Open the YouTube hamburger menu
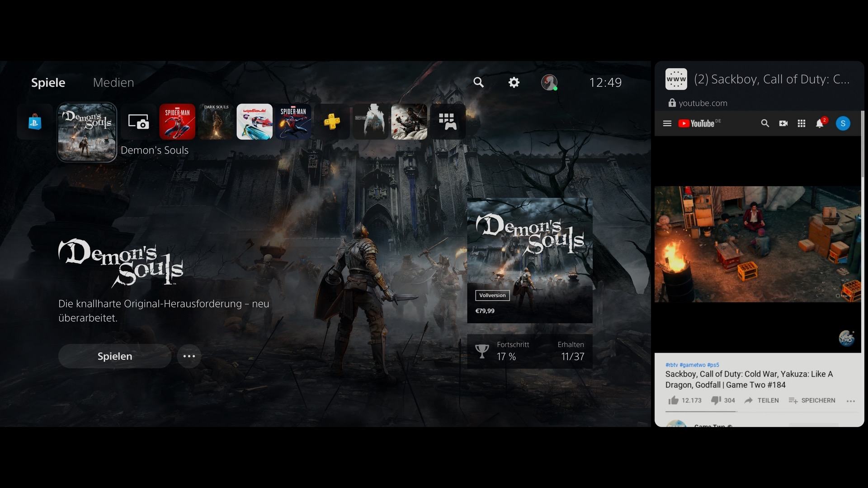Viewport: 868px width, 488px height. [x=667, y=123]
